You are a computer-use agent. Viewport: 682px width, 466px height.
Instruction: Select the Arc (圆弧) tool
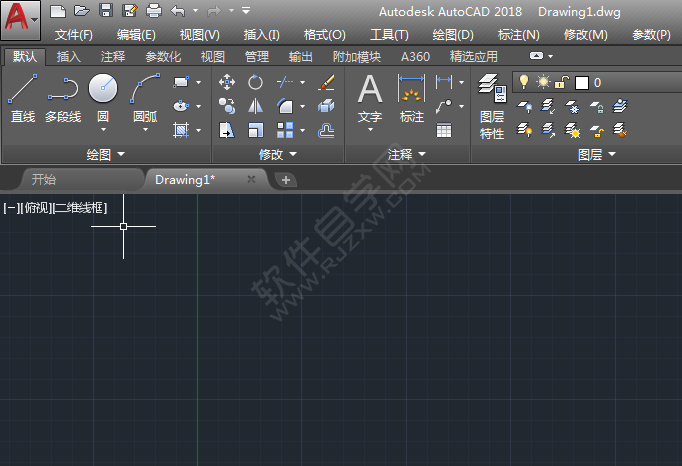pyautogui.click(x=145, y=98)
